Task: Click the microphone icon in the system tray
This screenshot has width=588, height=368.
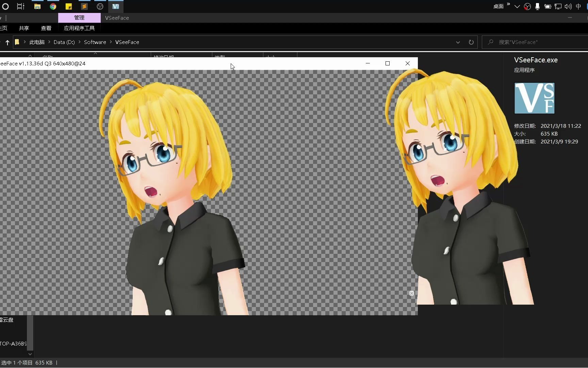Action: (538, 6)
